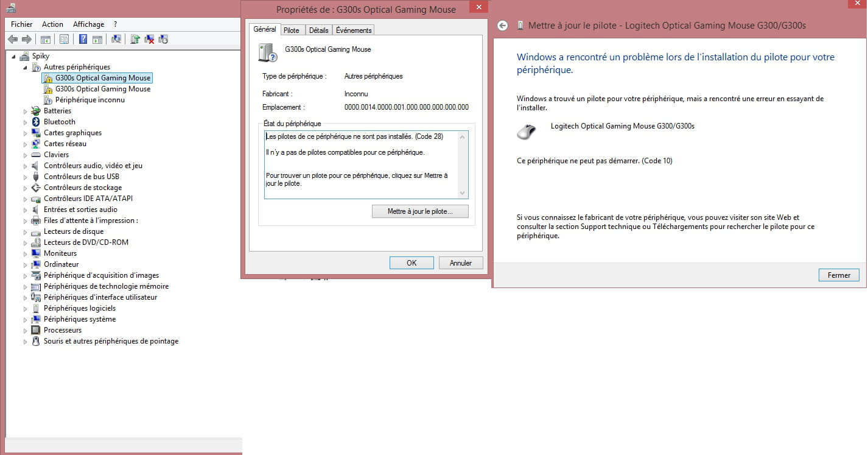This screenshot has height=455, width=868.
Task: Click the Processeurs chip icon in the tree
Action: click(x=36, y=330)
